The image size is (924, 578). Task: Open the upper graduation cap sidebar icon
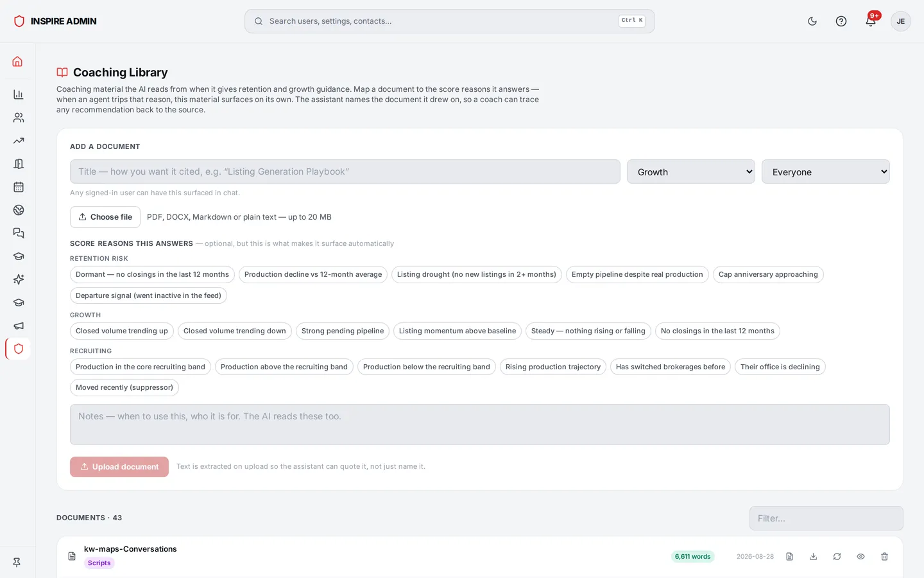click(x=18, y=256)
